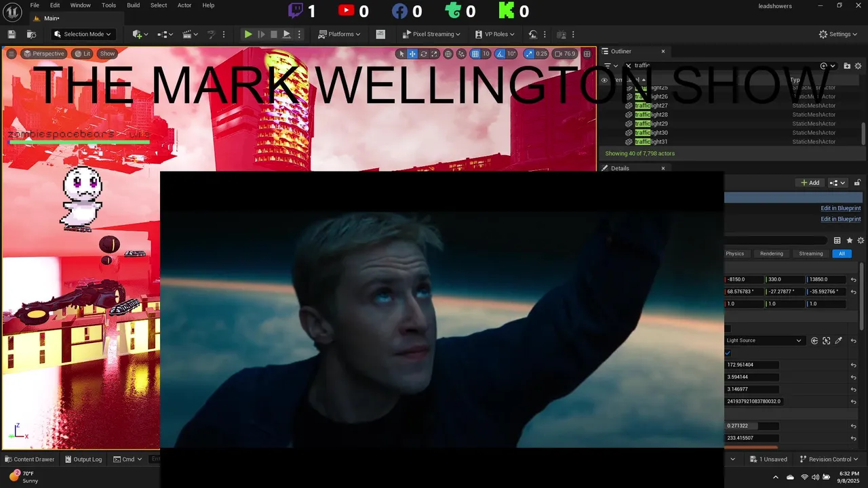Open the Details property matrix grid icon
The width and height of the screenshot is (868, 488).
click(x=837, y=241)
